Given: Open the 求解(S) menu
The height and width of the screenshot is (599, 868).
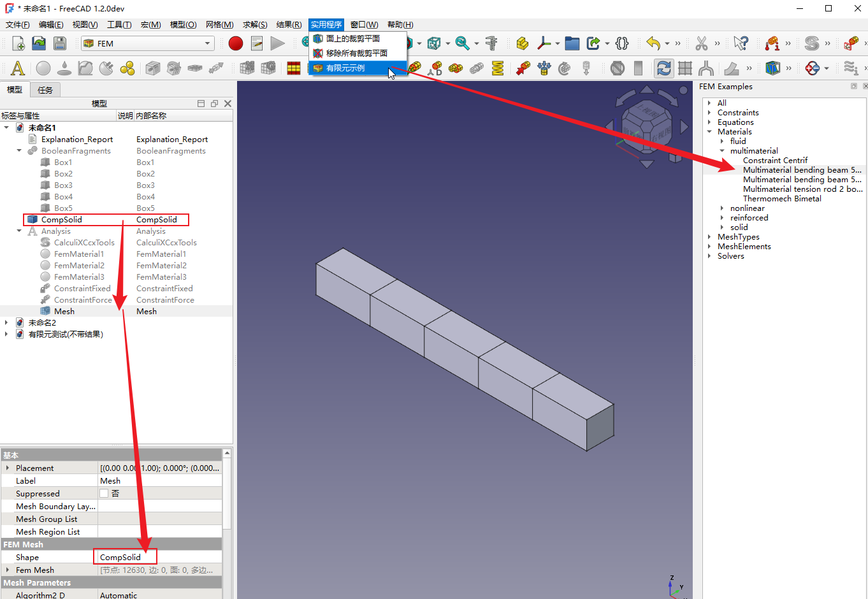Looking at the screenshot, I should coord(255,25).
